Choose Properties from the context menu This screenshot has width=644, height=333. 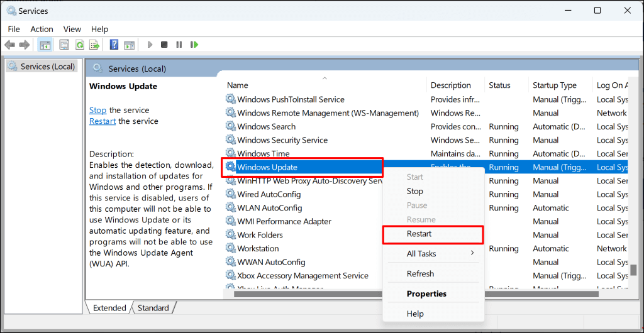click(433, 293)
